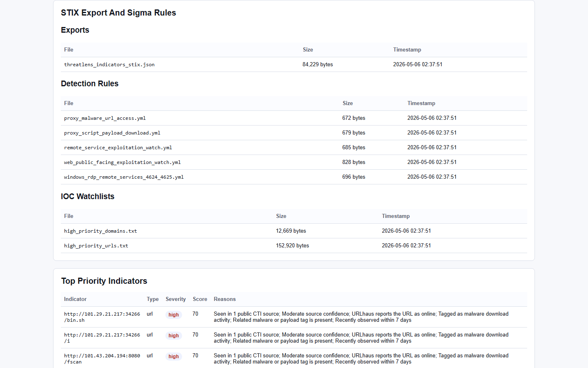Click the score 70 for the 34266/i indicator
Screen dimensions: 588x368
point(196,335)
